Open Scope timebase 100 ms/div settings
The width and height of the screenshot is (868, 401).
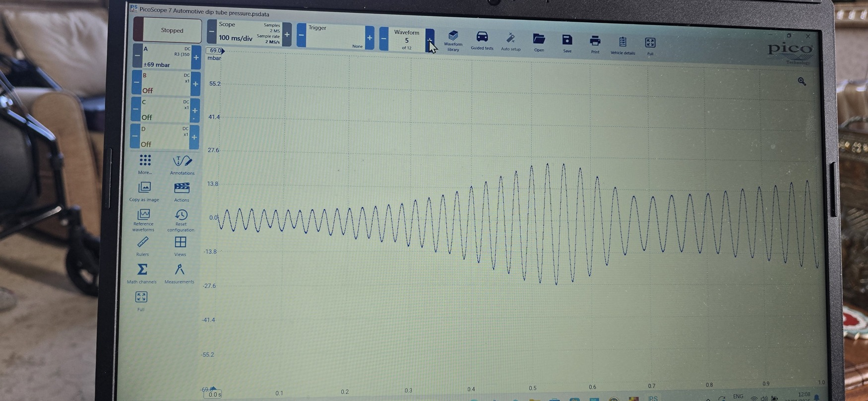[x=249, y=33]
